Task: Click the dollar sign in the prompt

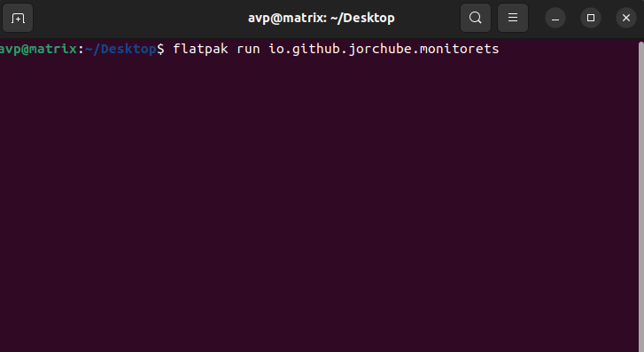Action: 160,49
